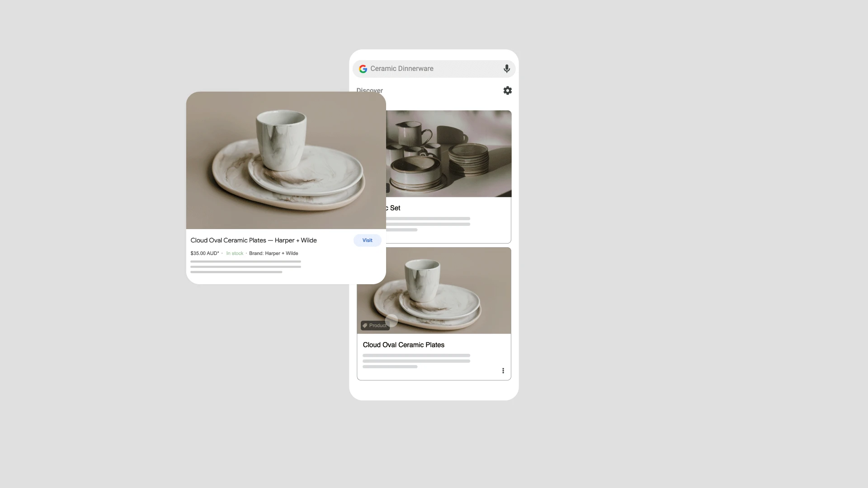Open the phone card's marble plates image
868x488 pixels.
coord(434,291)
